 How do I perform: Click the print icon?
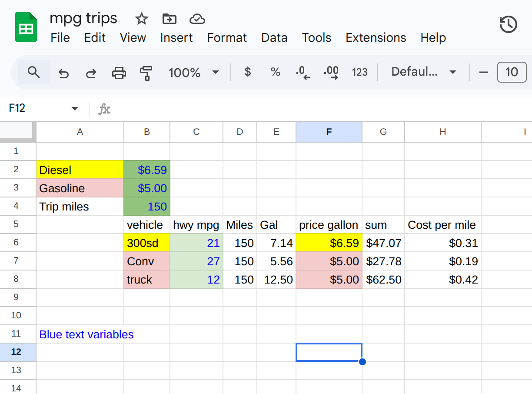coord(119,73)
